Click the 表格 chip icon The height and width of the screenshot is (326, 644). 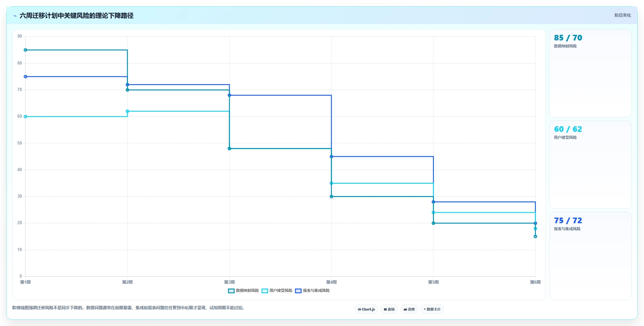tap(385, 310)
